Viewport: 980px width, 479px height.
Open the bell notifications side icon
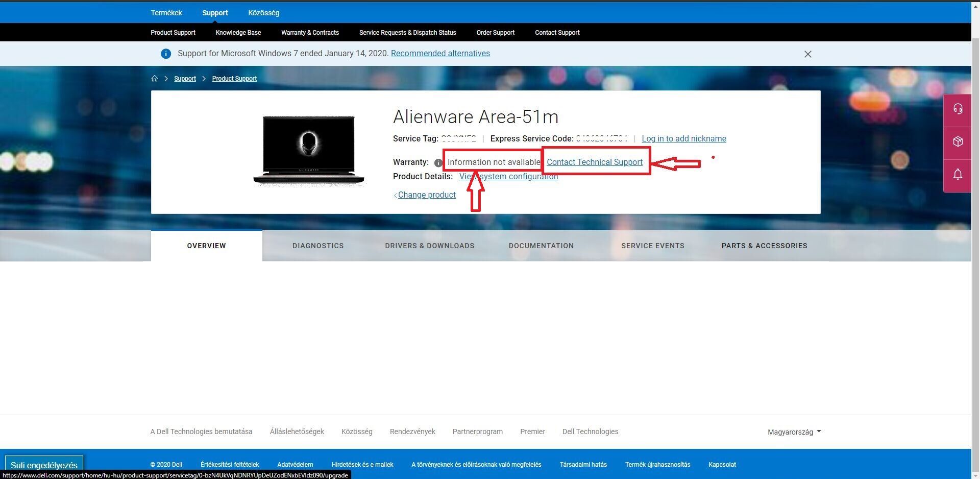coord(958,175)
